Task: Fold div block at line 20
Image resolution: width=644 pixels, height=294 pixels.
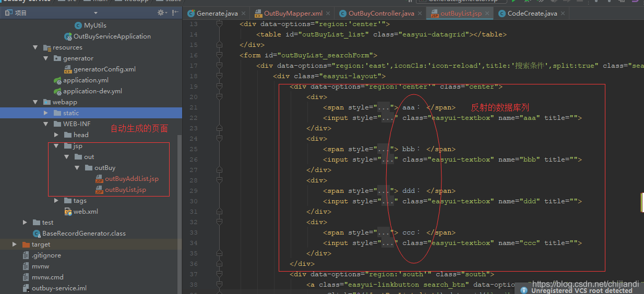Action: (220, 97)
